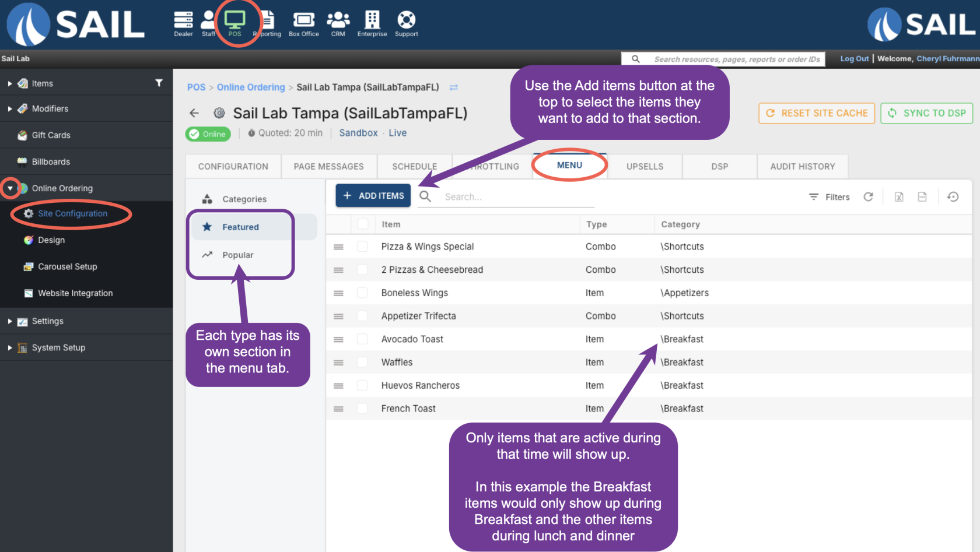Check the box for Appetizer Trifecta

pyautogui.click(x=362, y=316)
